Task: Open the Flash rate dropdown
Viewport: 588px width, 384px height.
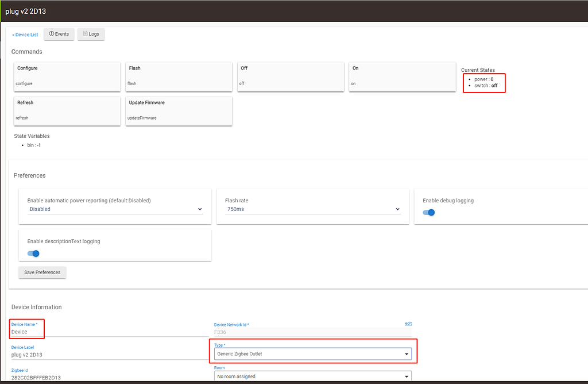Action: [x=312, y=209]
